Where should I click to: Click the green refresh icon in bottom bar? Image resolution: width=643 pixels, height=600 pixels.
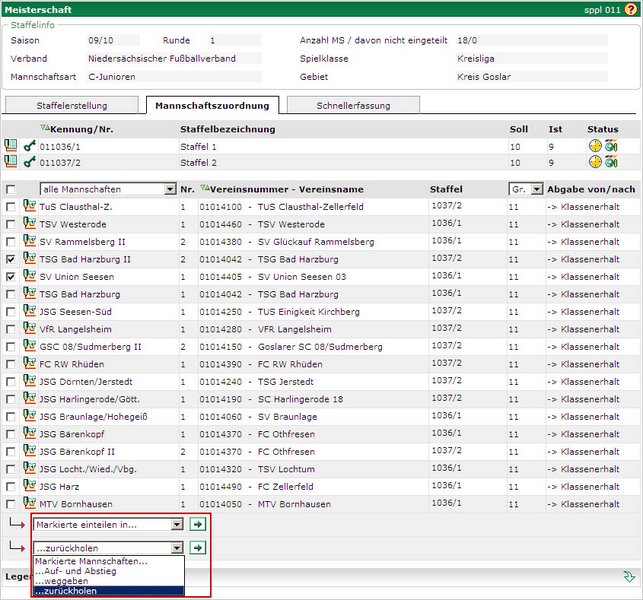[628, 576]
